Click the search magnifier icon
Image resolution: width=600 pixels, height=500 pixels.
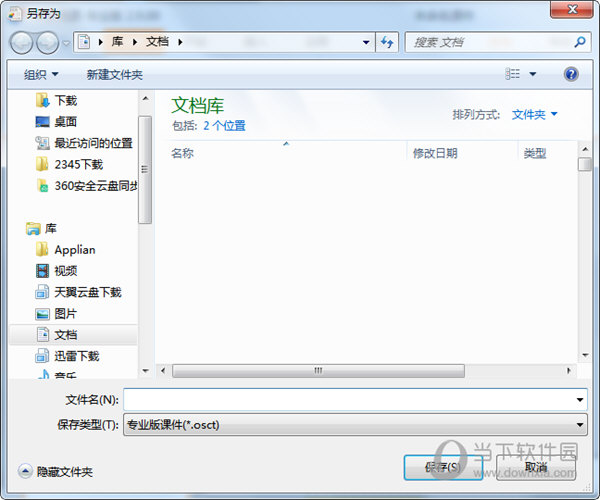pyautogui.click(x=580, y=42)
